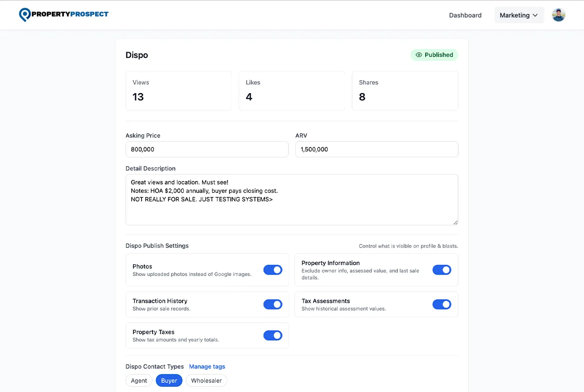Open the profile avatar photo
Image resolution: width=584 pixels, height=392 pixels.
click(559, 14)
